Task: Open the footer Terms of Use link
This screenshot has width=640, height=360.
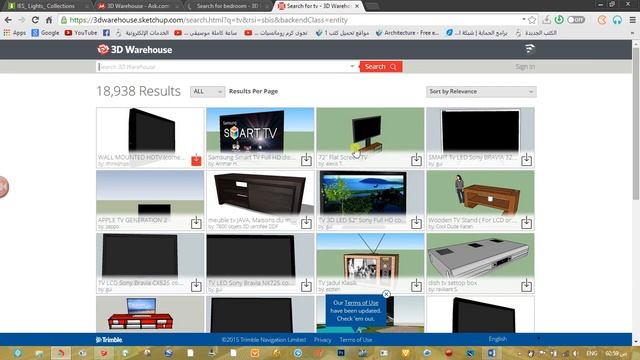Action: click(x=356, y=340)
